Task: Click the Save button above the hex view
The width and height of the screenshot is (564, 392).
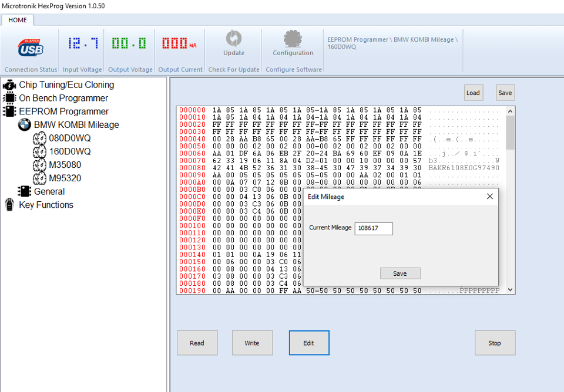Action: [505, 93]
